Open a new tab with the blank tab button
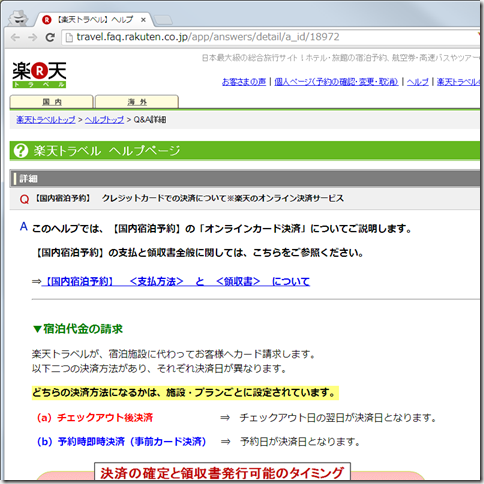This screenshot has height=484, width=484. tap(163, 20)
